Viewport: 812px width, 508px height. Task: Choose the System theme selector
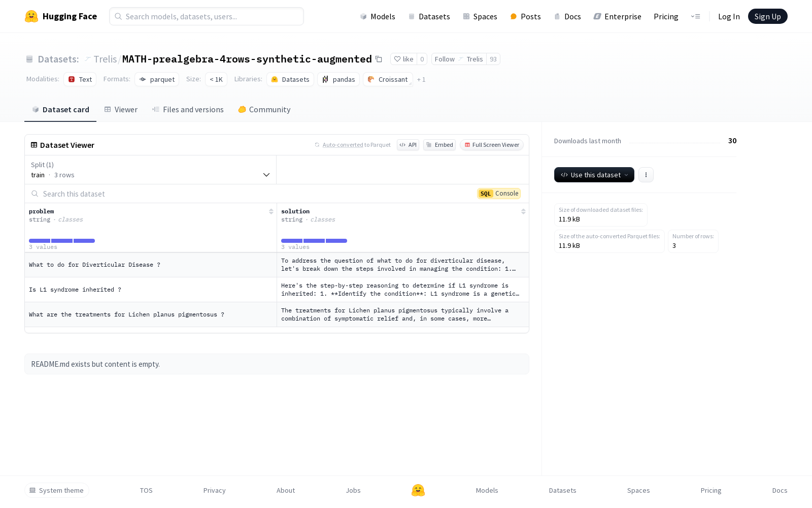pyautogui.click(x=57, y=490)
